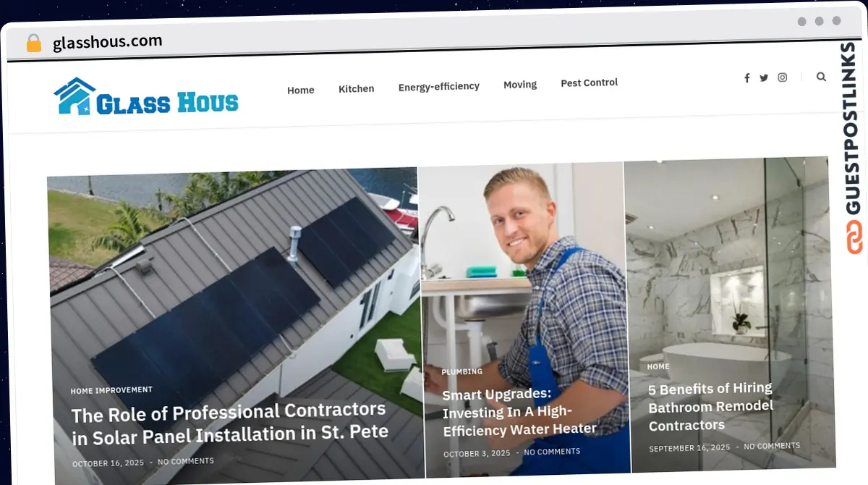Open the High-Efficiency Water Heater article title
The width and height of the screenshot is (868, 485).
pyautogui.click(x=519, y=412)
